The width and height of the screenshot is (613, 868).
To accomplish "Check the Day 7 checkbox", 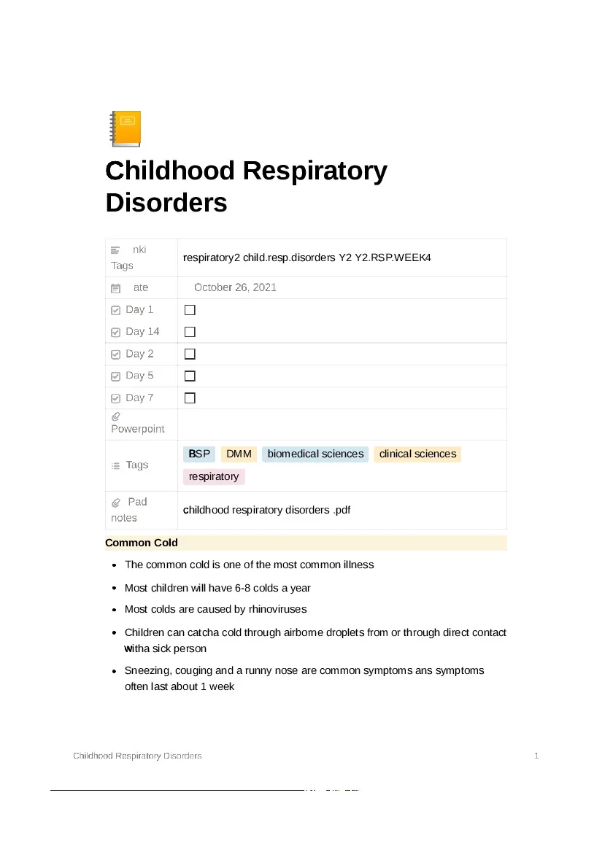I will [190, 398].
